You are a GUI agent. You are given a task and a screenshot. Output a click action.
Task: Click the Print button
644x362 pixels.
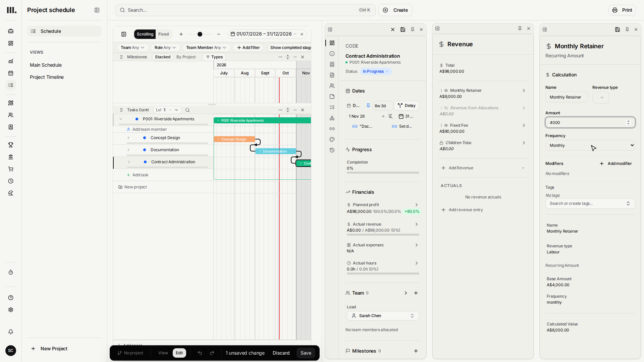pyautogui.click(x=622, y=10)
